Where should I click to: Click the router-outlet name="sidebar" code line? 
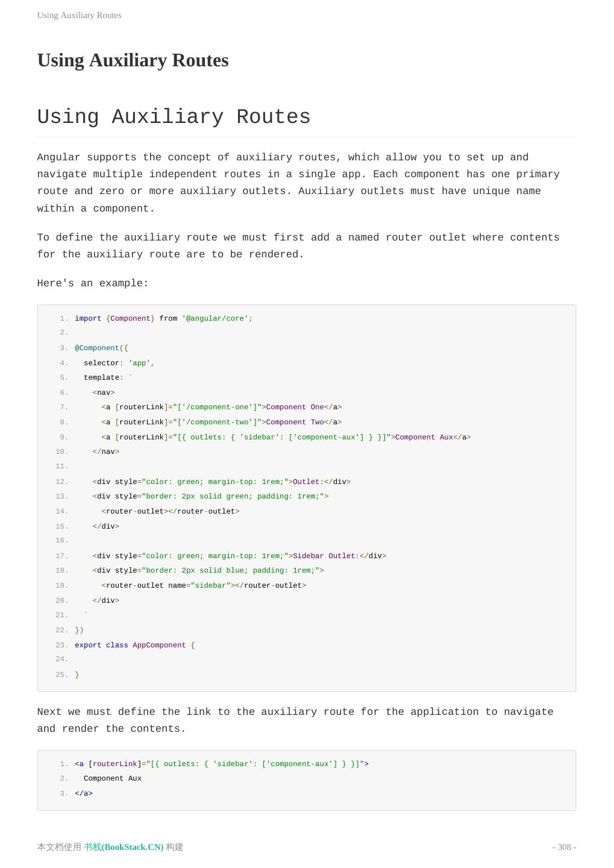(x=204, y=585)
